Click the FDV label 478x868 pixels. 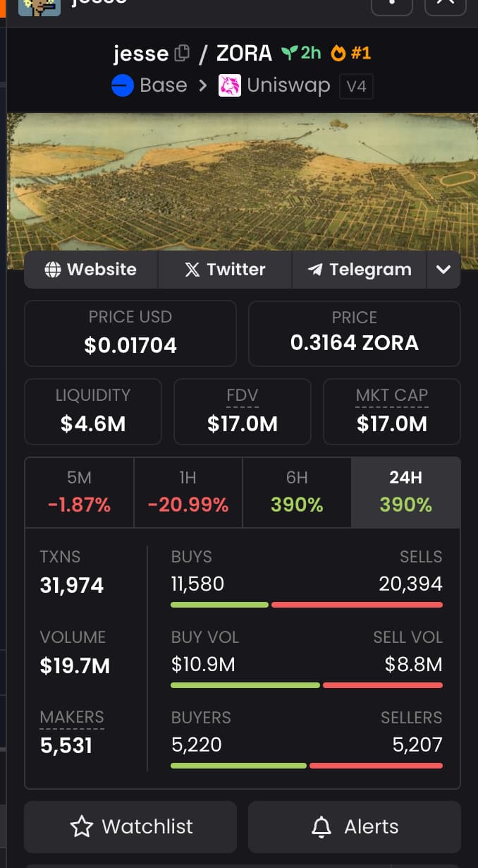(x=242, y=396)
